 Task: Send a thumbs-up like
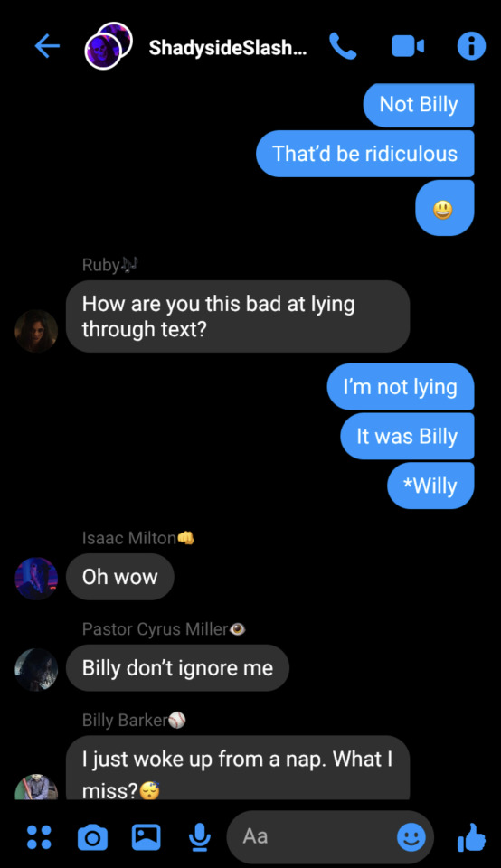(x=472, y=837)
